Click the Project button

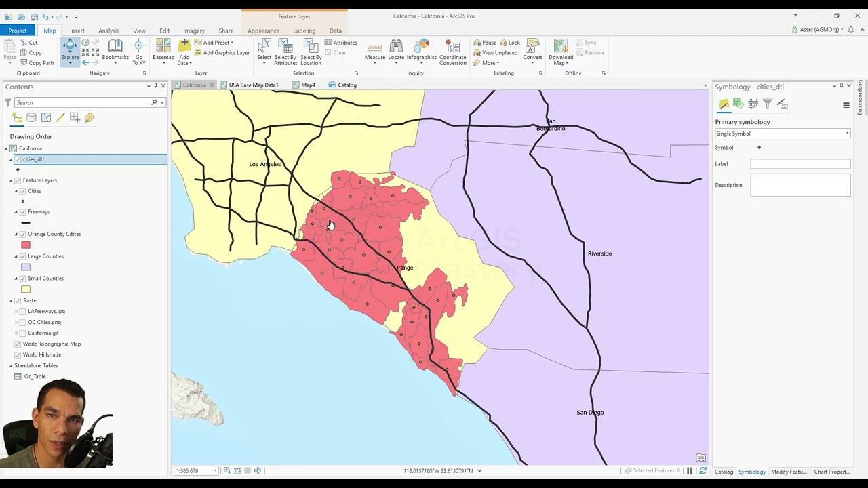pos(18,30)
